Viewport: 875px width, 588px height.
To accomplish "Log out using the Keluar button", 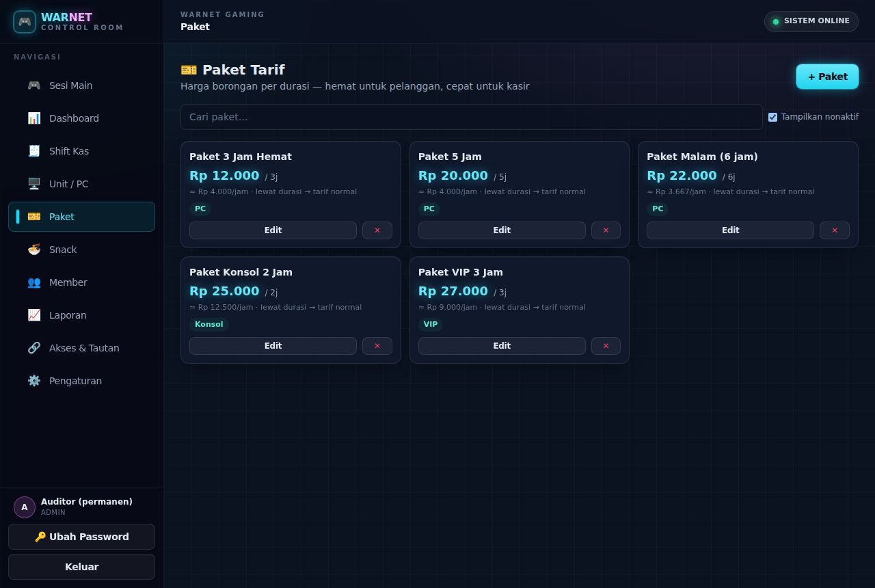I will pyautogui.click(x=82, y=567).
